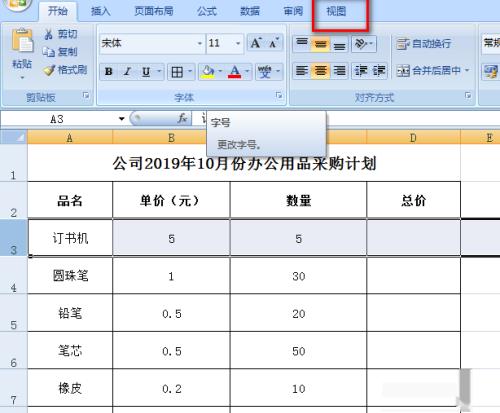Apply red font color A

(234, 72)
